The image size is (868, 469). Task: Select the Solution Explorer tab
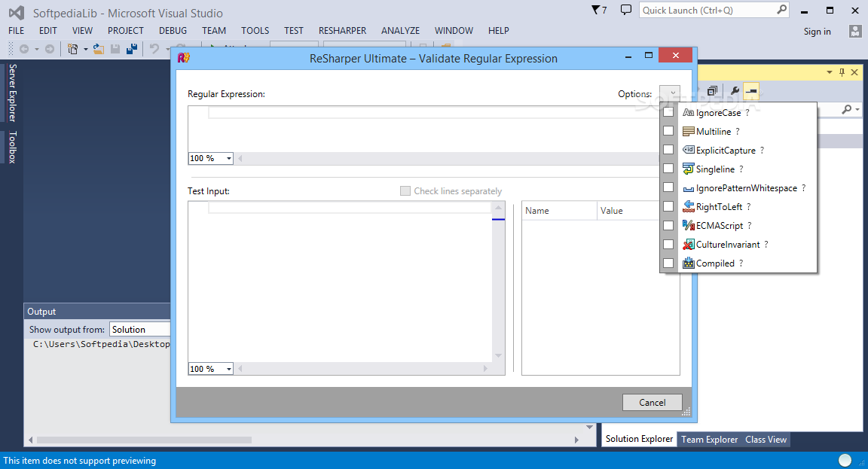click(x=640, y=439)
